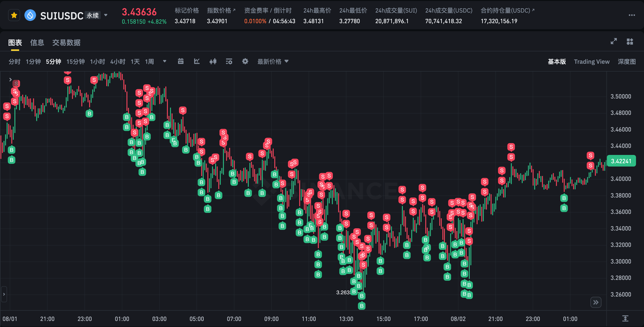Expand more time intervals dropdown

(165, 61)
